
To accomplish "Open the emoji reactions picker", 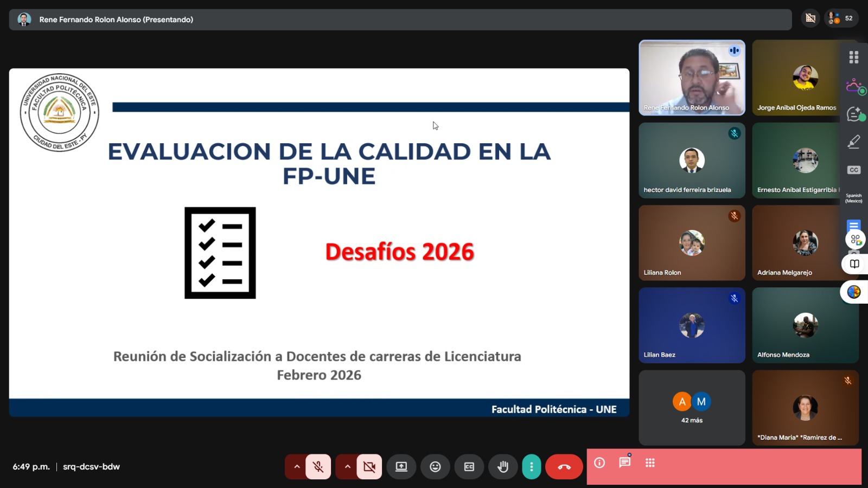I will [435, 467].
